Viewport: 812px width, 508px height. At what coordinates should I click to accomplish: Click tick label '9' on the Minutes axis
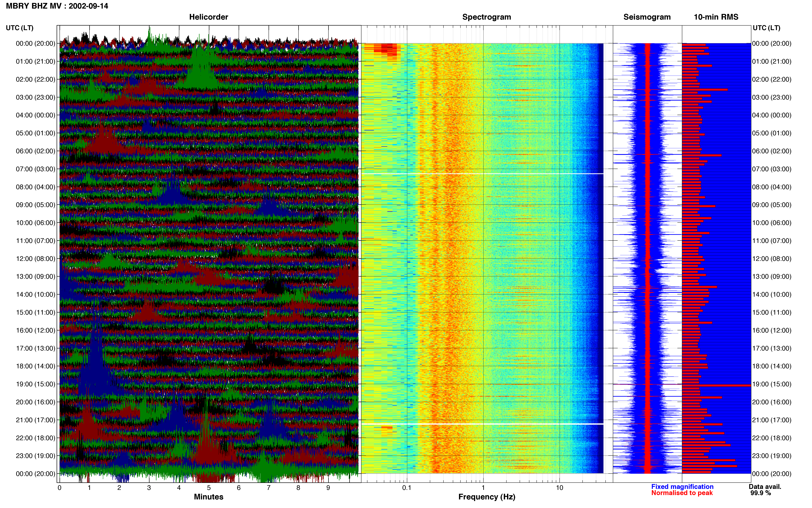click(328, 488)
